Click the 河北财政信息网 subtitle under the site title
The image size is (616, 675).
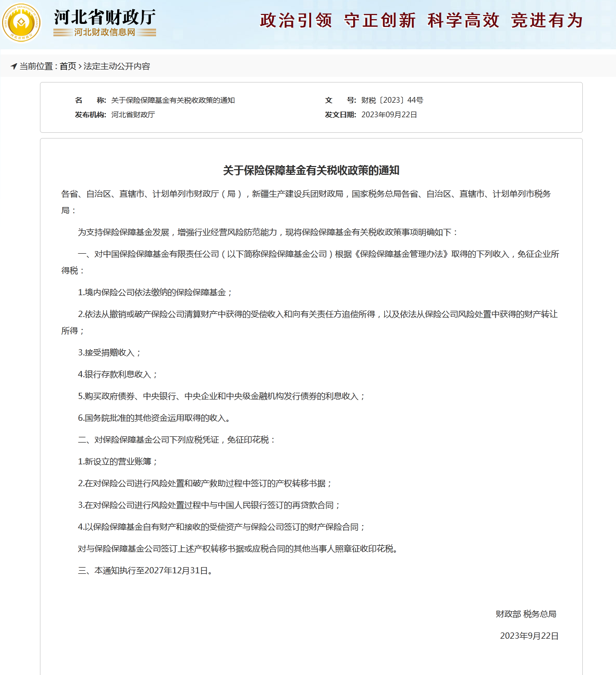(105, 32)
